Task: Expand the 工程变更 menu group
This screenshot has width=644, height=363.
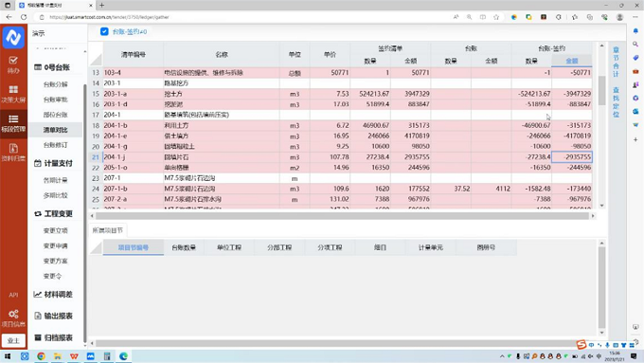Action: click(53, 214)
